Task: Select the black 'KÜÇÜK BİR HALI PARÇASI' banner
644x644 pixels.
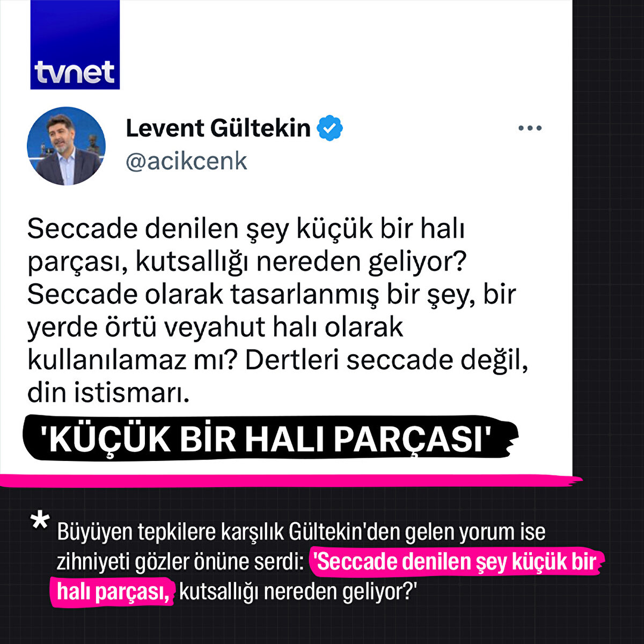Action: tap(270, 439)
